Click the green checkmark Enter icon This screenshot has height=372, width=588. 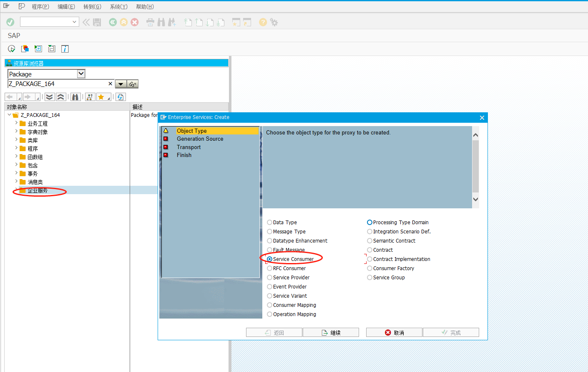[x=10, y=22]
